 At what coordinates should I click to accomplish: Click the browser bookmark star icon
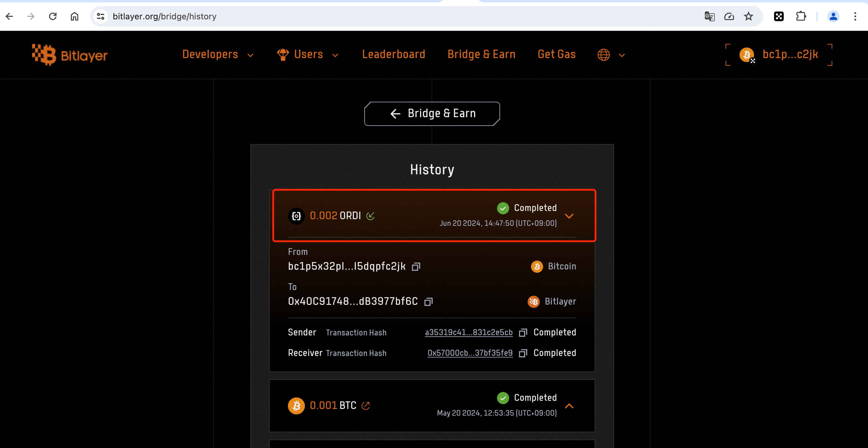coord(748,16)
